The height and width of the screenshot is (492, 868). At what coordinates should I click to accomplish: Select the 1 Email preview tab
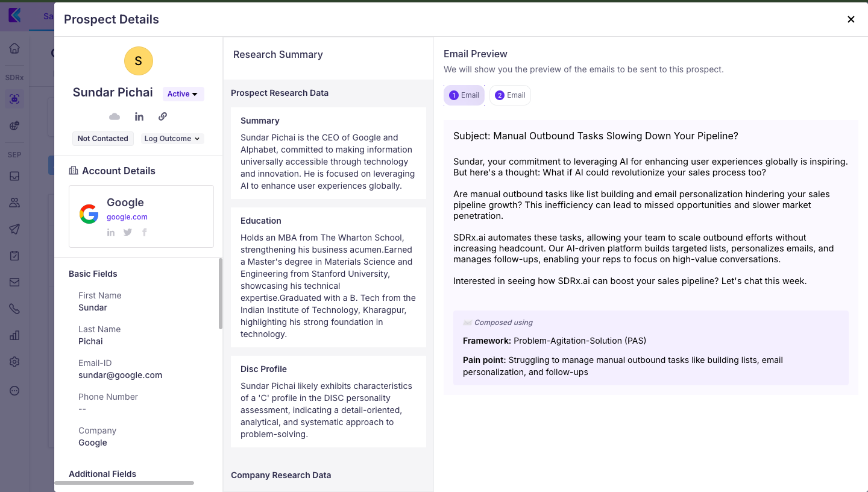pos(464,95)
